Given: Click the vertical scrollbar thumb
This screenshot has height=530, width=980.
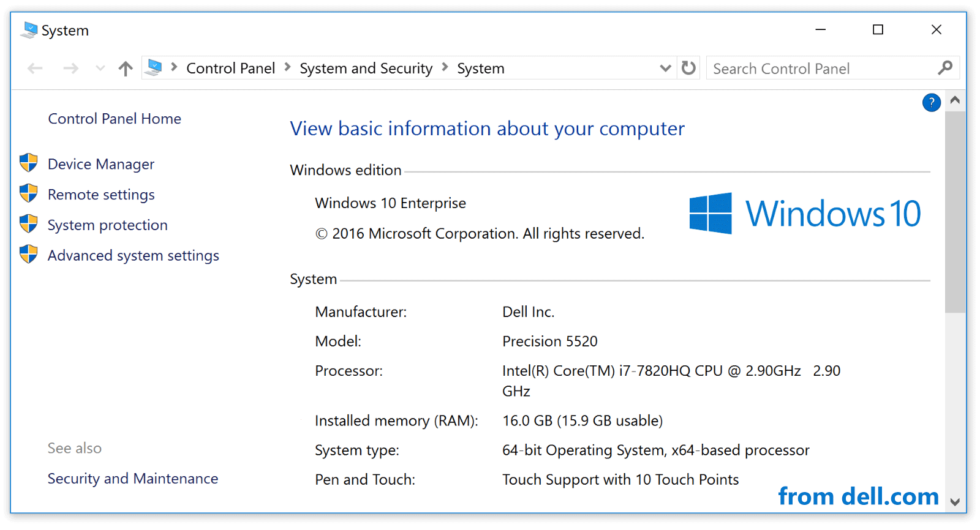Looking at the screenshot, I should point(954,212).
